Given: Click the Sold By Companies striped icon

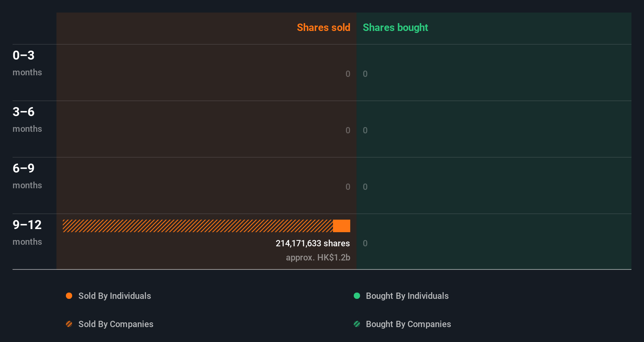Looking at the screenshot, I should (69, 324).
